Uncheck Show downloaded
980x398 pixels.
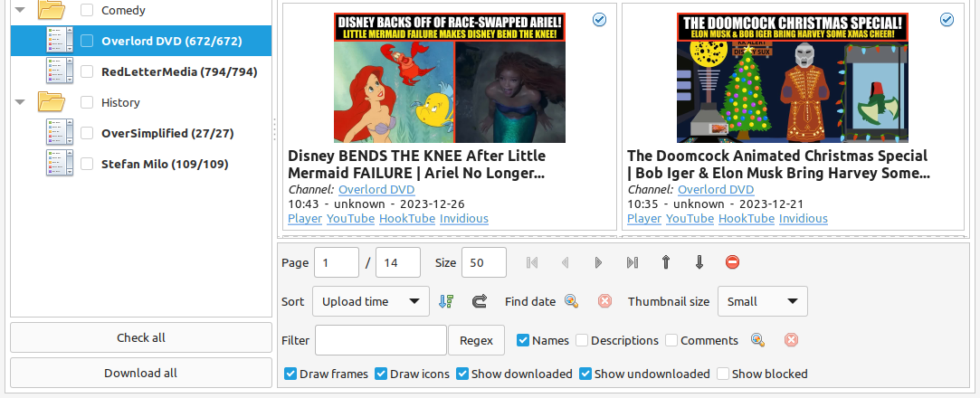click(x=462, y=374)
